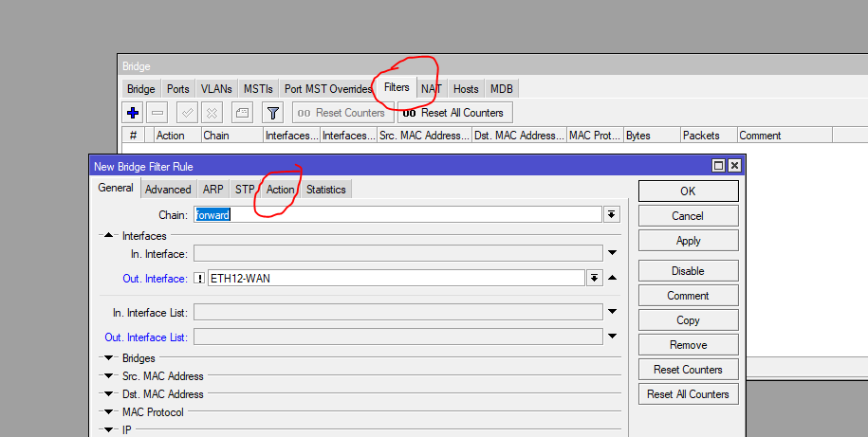This screenshot has height=437, width=868.
Task: Open the Hosts tab
Action: 466,88
